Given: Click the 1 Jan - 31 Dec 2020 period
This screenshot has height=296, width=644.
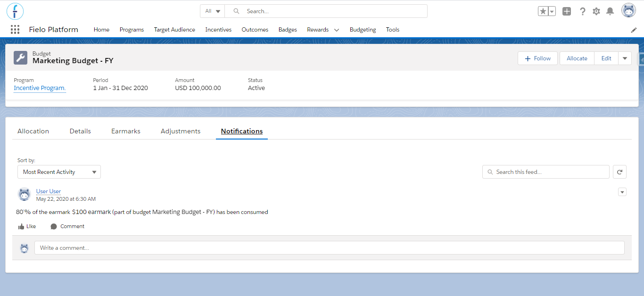Looking at the screenshot, I should click(121, 88).
